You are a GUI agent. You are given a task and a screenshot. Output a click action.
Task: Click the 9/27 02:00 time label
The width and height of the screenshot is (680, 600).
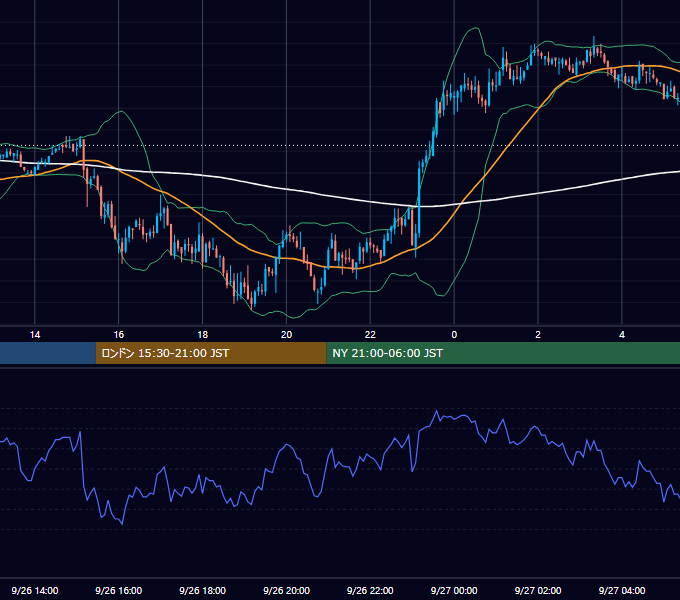538,590
